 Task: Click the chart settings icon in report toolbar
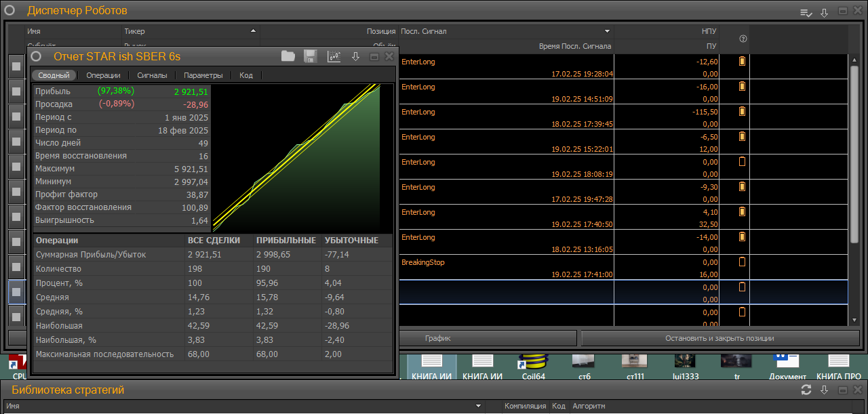[334, 57]
